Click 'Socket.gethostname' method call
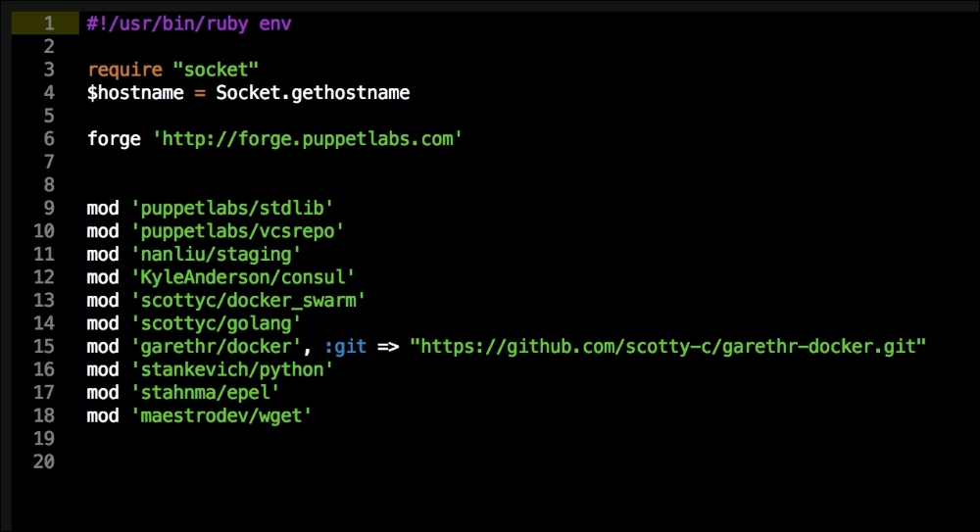 coord(312,93)
